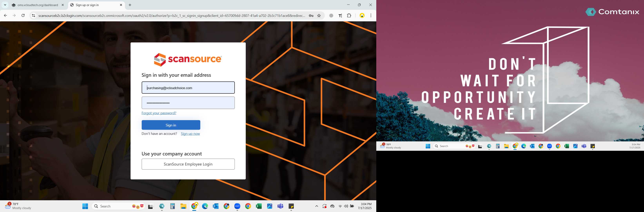The width and height of the screenshot is (644, 212).
Task: Bookmark this page with the star icon
Action: (319, 16)
